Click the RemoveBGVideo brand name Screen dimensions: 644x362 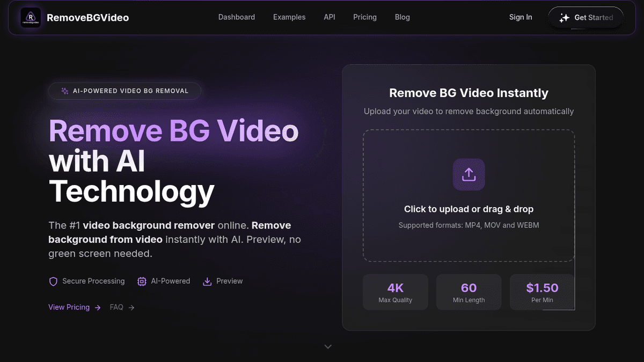88,18
